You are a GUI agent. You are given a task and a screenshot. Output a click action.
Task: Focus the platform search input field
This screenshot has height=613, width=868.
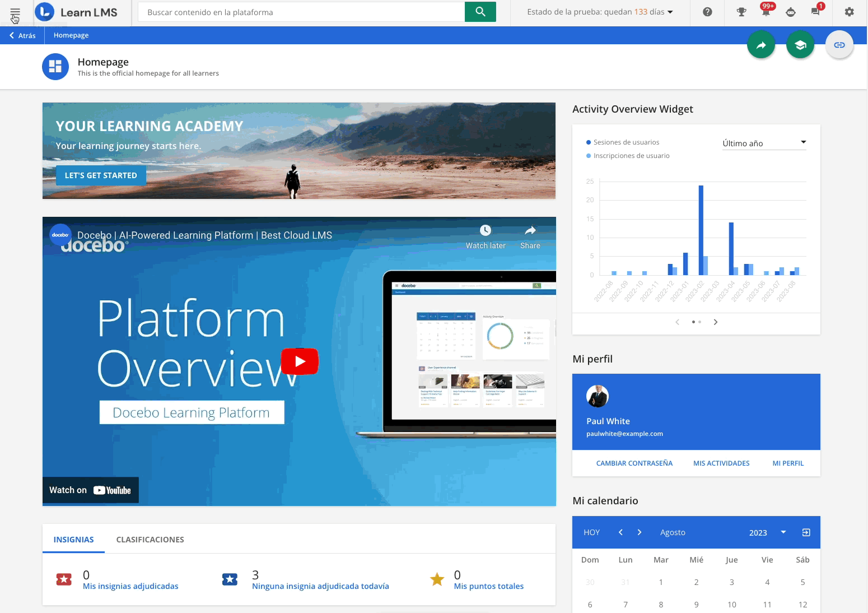[x=301, y=12]
